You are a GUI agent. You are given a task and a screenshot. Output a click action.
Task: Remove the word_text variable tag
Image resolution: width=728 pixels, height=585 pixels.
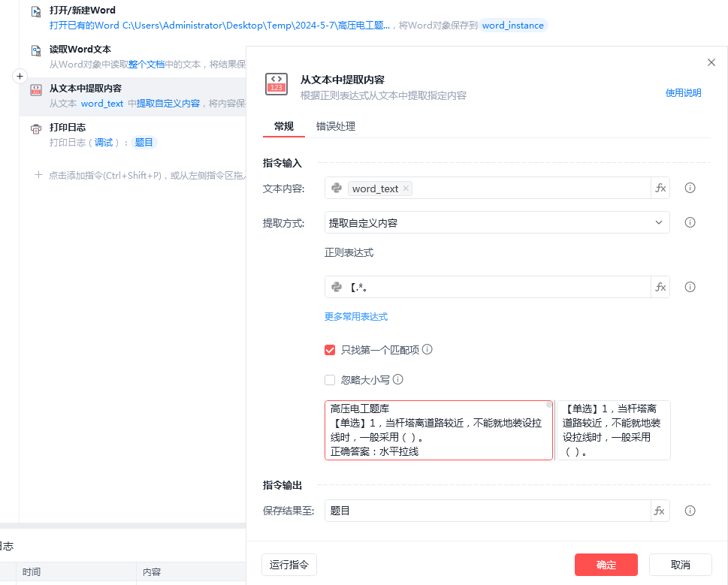406,188
